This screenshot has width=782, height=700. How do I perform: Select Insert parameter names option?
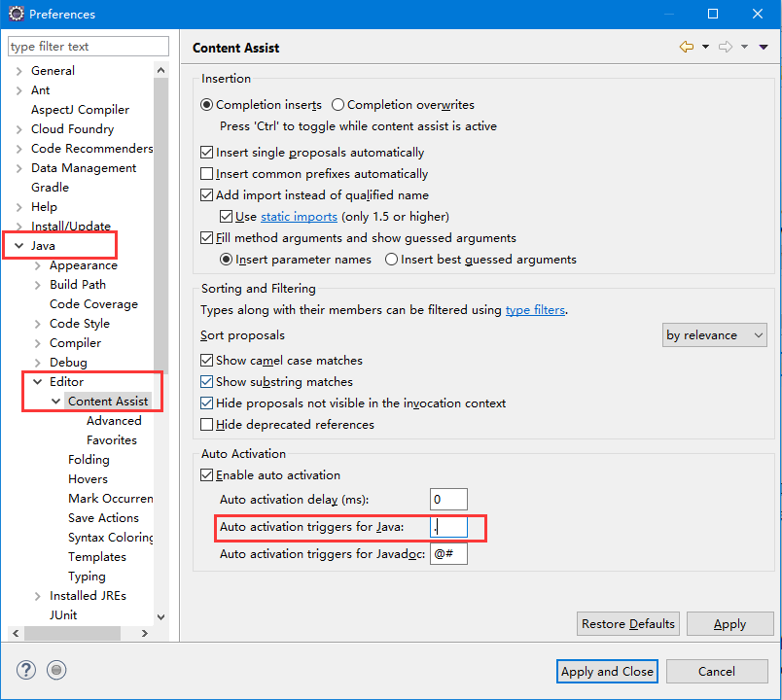pyautogui.click(x=226, y=260)
